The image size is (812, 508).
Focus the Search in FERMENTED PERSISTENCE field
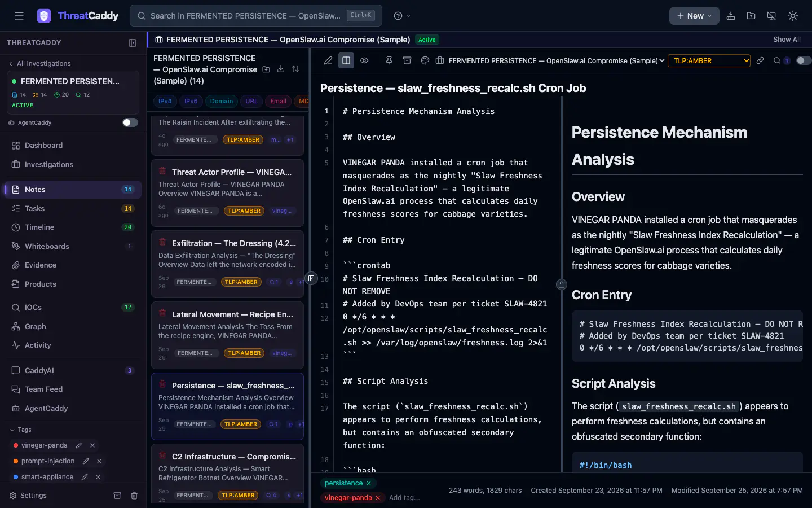256,16
